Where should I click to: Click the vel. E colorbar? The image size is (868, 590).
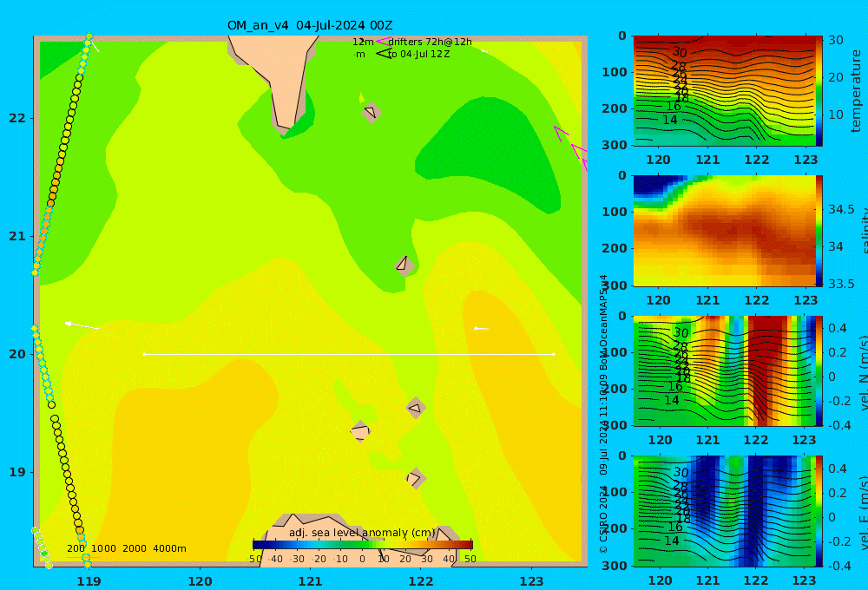coord(819,511)
